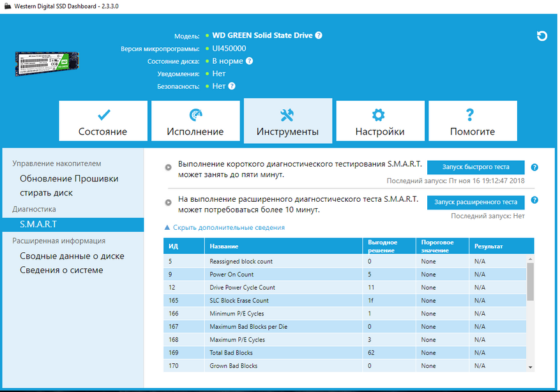Select «Обновление Прошивки» in the sidebar
Image resolution: width=560 pixels, height=392 pixels.
click(69, 179)
